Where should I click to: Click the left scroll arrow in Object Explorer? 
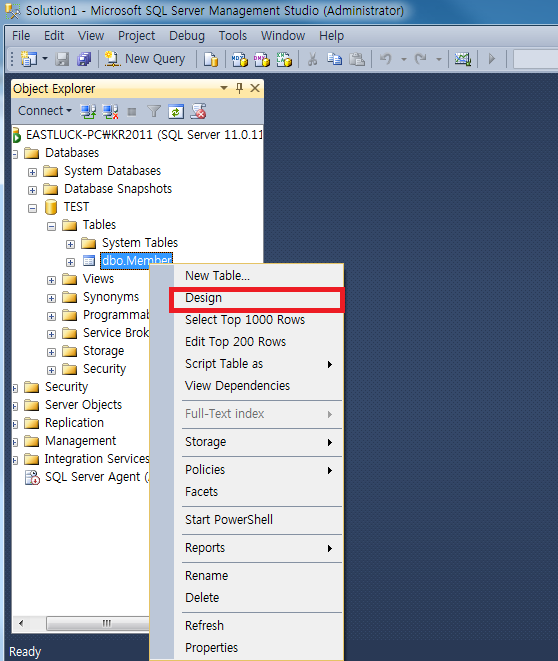[21, 623]
